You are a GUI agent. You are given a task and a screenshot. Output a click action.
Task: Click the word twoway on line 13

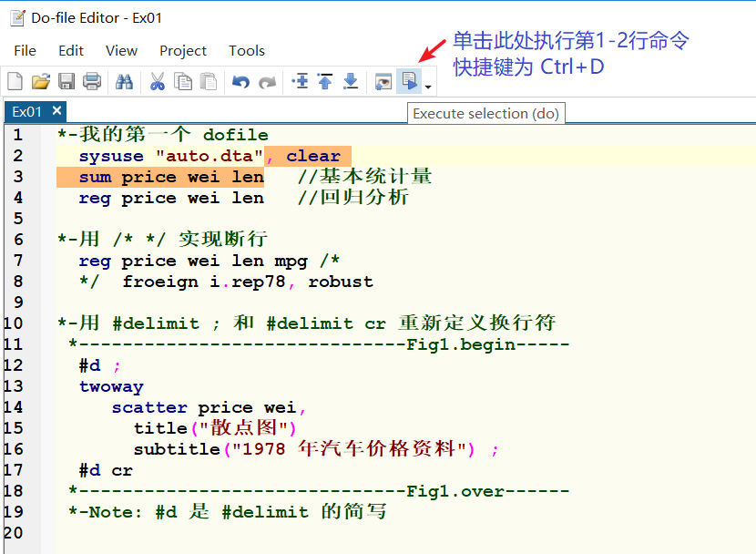pos(111,386)
